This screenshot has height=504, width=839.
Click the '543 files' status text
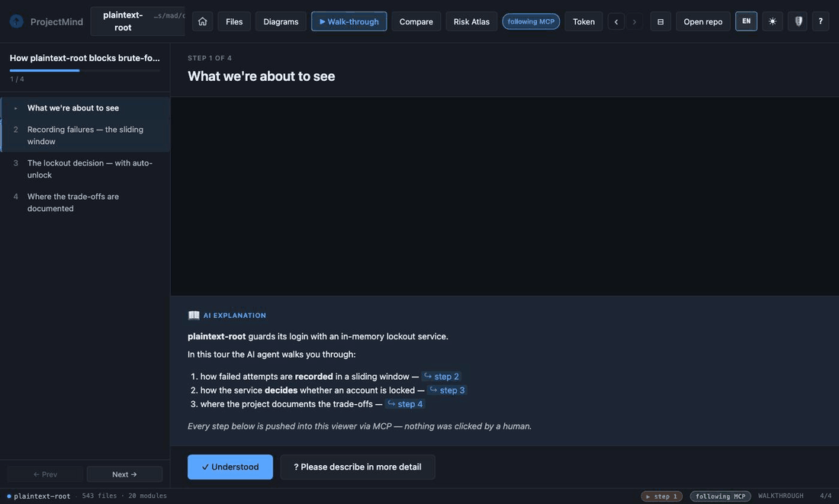pos(99,496)
